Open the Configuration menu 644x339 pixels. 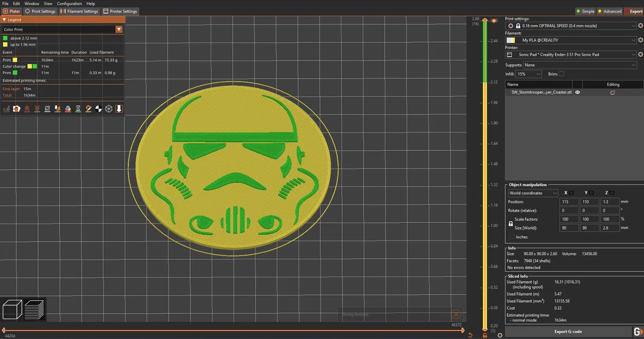tap(69, 3)
